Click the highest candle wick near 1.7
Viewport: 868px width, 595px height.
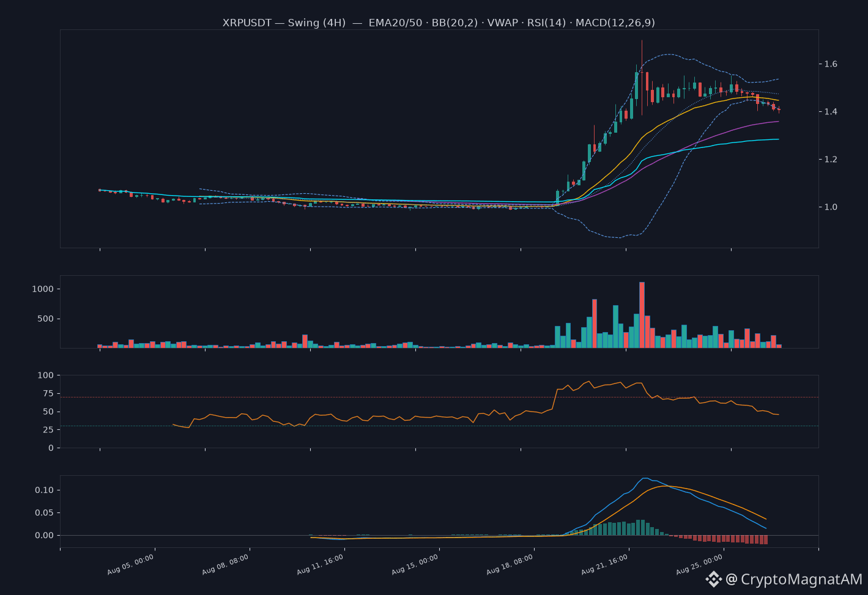tap(642, 42)
